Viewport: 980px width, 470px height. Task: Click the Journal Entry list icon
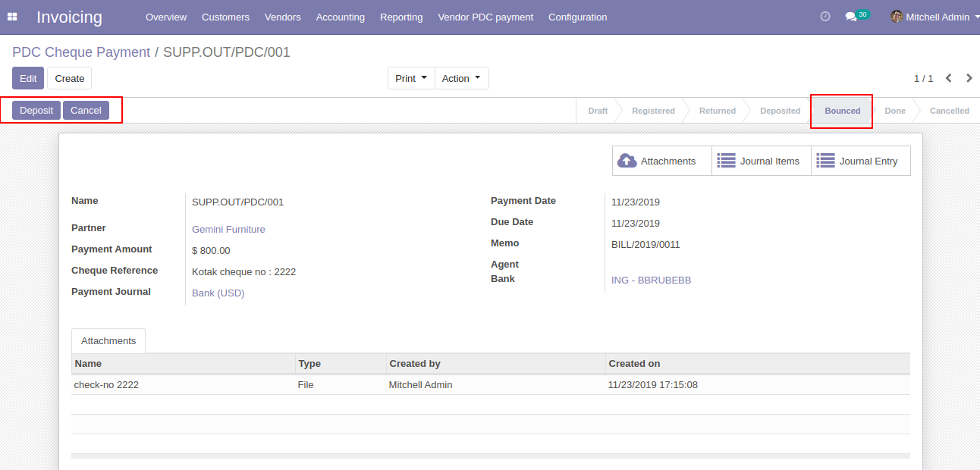825,161
